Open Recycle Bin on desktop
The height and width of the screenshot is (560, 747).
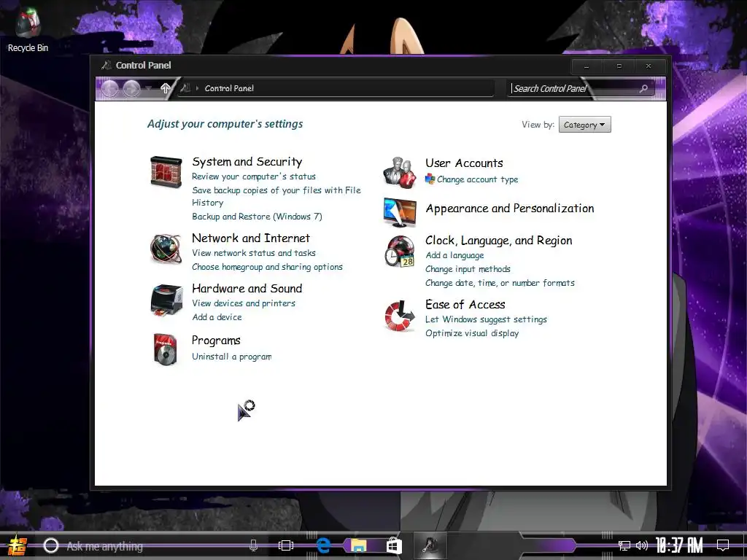[x=28, y=31]
